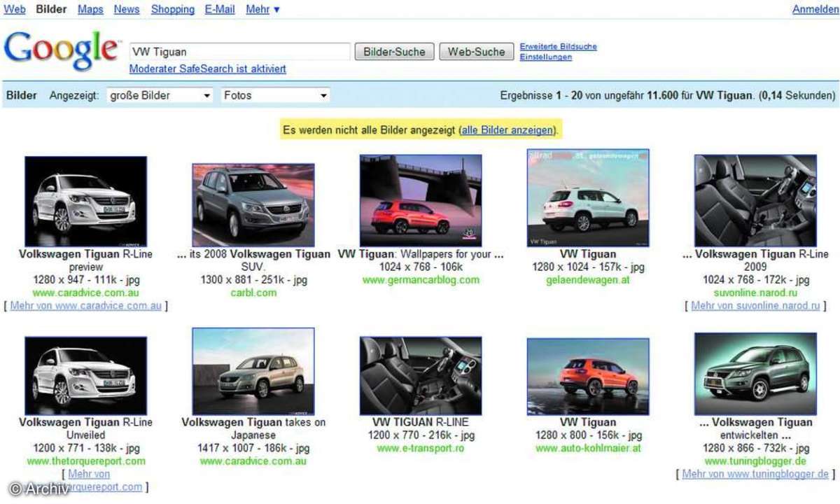Click 'Volkswagen Tiguan R-Line preview' caption

tap(86, 260)
